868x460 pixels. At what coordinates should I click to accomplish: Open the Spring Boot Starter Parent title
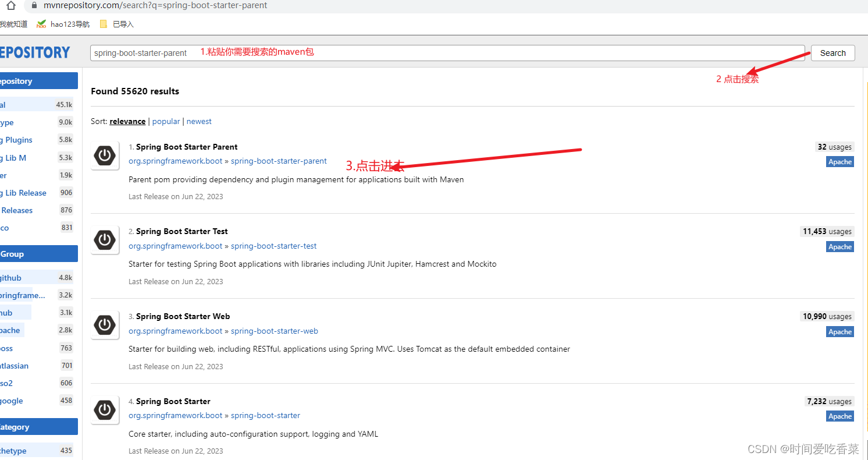point(187,147)
